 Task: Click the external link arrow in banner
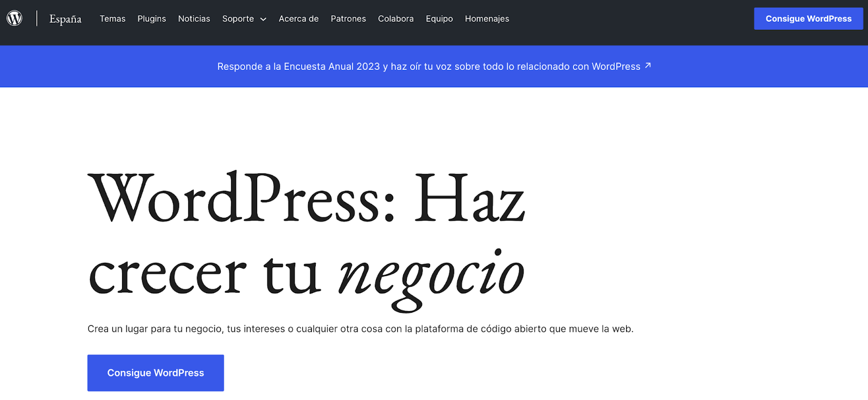(648, 66)
